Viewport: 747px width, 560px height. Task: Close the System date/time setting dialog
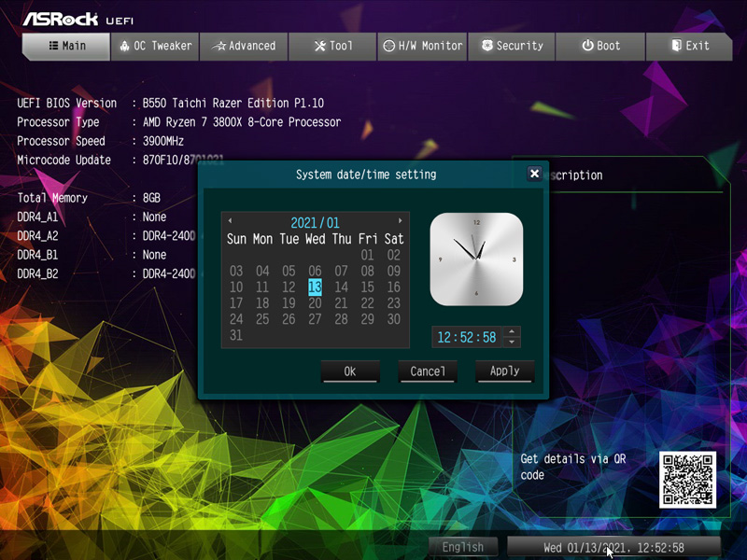coord(534,174)
